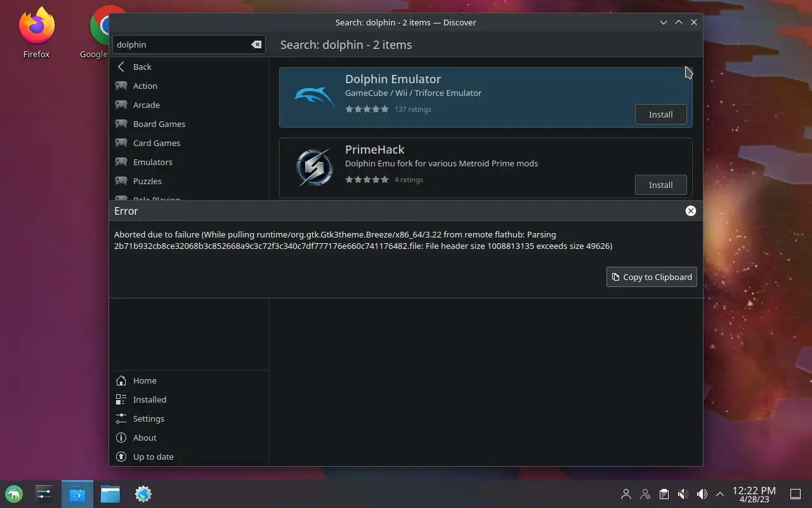Open the Dolphin Emulator title

393,79
